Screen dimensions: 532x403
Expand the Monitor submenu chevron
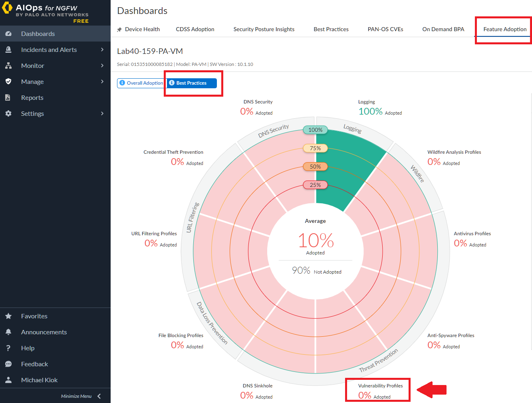click(x=102, y=66)
